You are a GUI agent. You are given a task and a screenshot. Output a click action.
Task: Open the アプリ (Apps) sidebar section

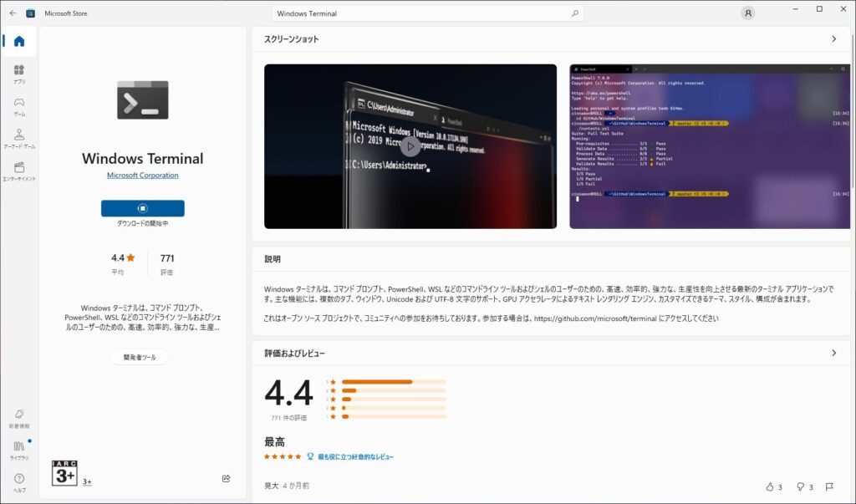pos(19,74)
